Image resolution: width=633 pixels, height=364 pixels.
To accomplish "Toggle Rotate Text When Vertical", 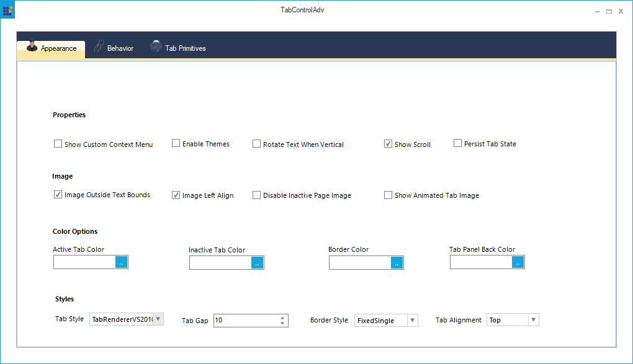I will pyautogui.click(x=256, y=143).
